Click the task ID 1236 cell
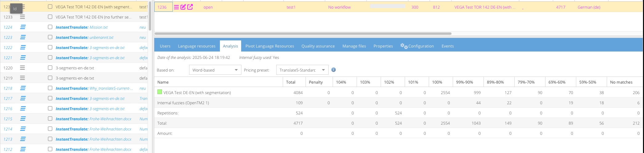644x153 pixels. click(x=163, y=7)
